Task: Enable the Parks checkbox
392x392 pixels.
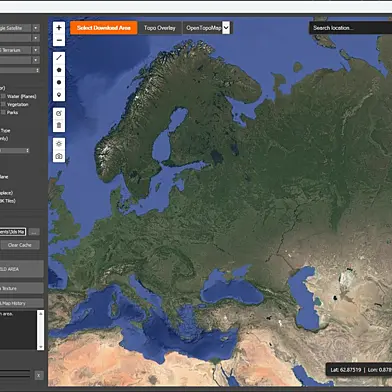Action: click(x=4, y=112)
